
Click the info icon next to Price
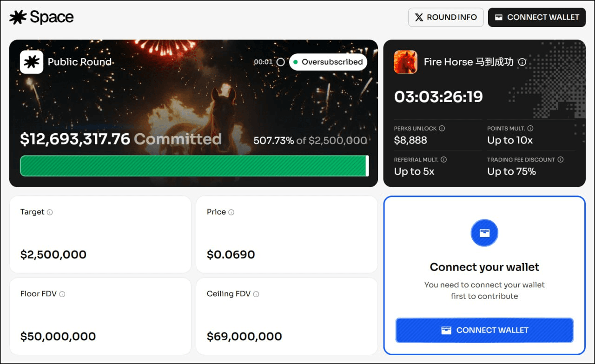pyautogui.click(x=231, y=212)
